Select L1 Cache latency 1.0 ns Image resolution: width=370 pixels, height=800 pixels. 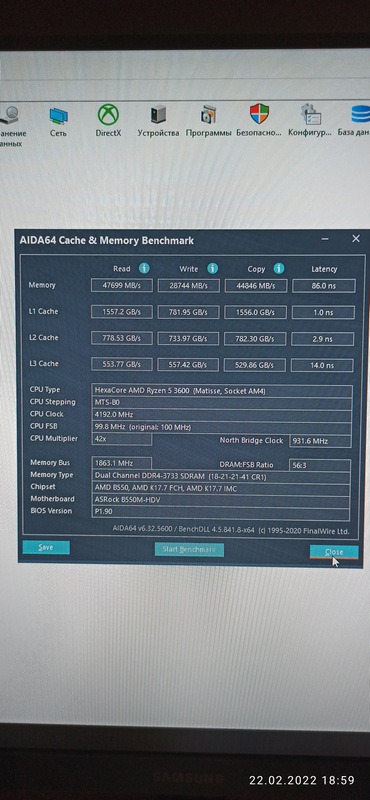(x=323, y=313)
